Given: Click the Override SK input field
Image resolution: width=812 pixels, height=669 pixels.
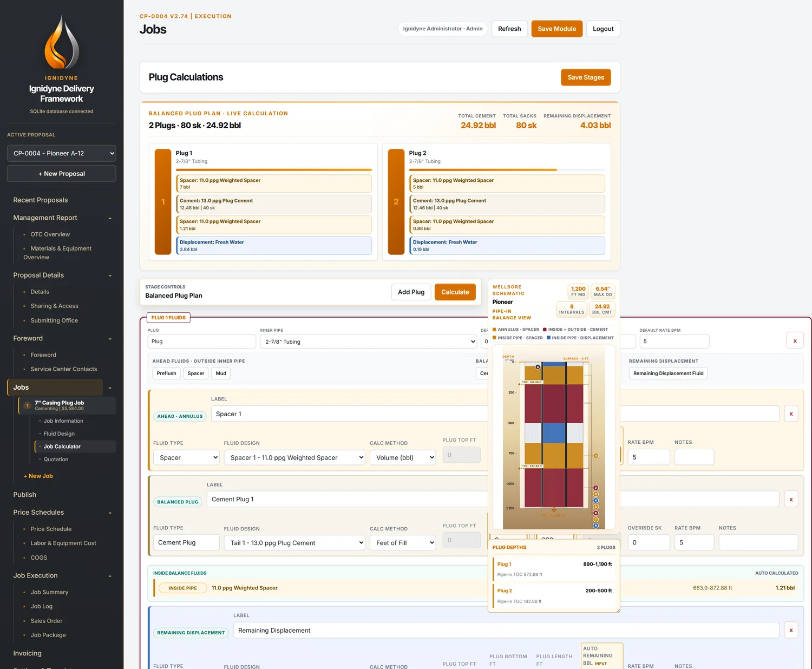Looking at the screenshot, I should [x=649, y=542].
